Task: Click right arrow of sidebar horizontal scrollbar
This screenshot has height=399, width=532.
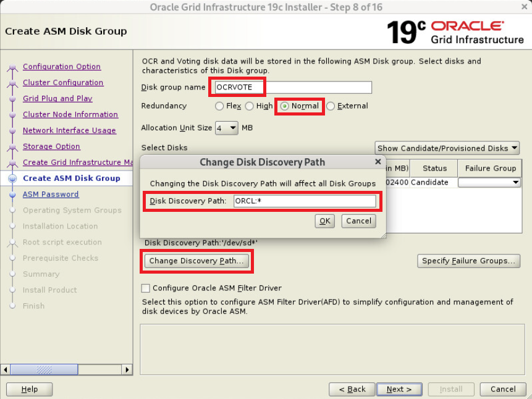Action: (x=127, y=369)
